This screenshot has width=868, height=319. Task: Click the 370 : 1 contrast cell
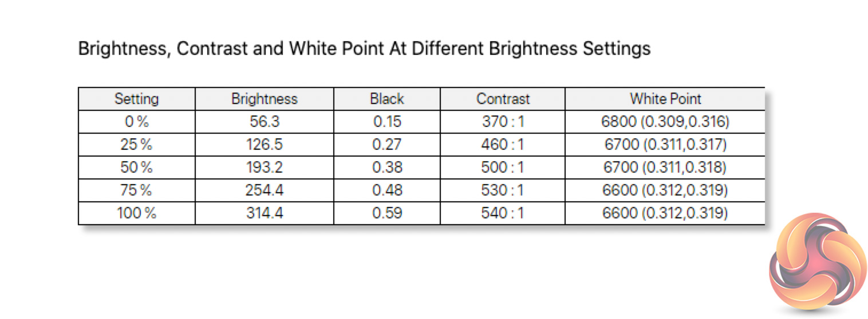pos(503,122)
